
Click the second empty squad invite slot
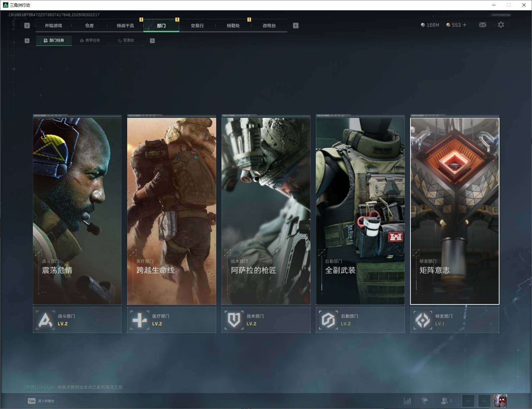pos(484,401)
